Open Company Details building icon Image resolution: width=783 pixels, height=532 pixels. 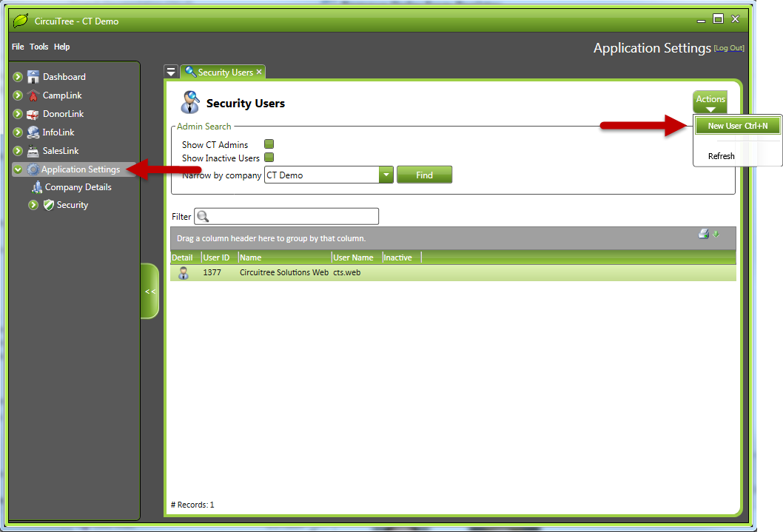[37, 187]
